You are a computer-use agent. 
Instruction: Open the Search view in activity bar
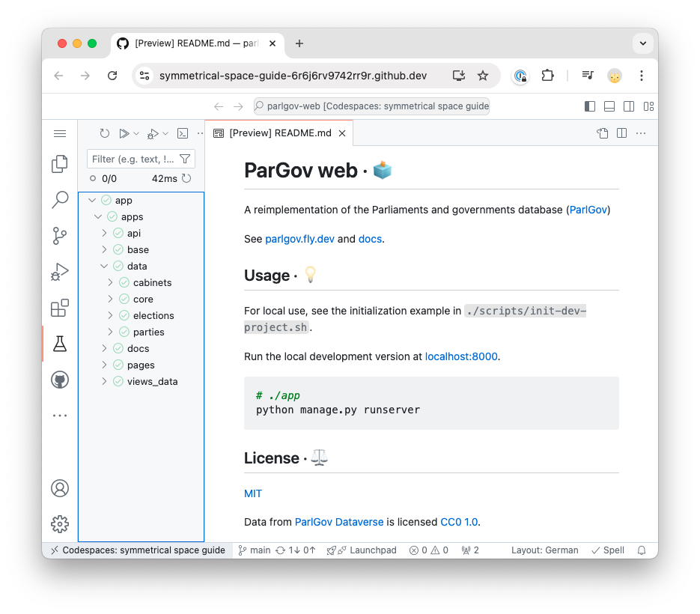[x=60, y=200]
